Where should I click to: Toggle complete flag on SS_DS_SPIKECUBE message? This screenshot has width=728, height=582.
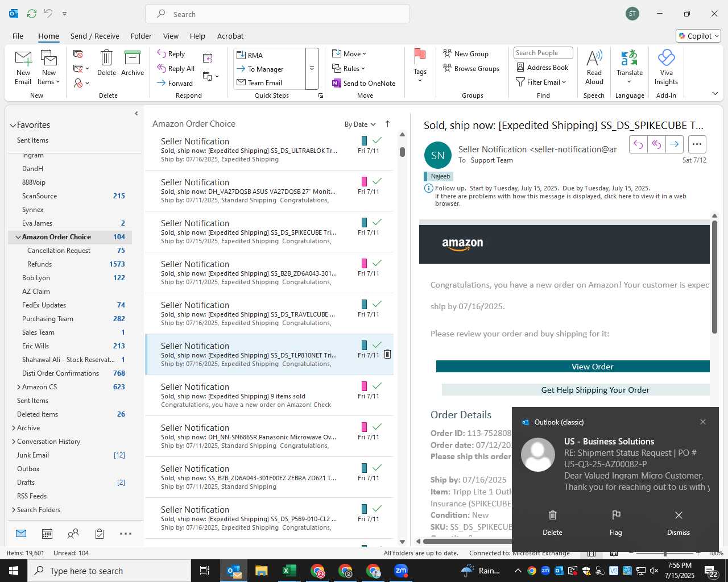pos(377,222)
